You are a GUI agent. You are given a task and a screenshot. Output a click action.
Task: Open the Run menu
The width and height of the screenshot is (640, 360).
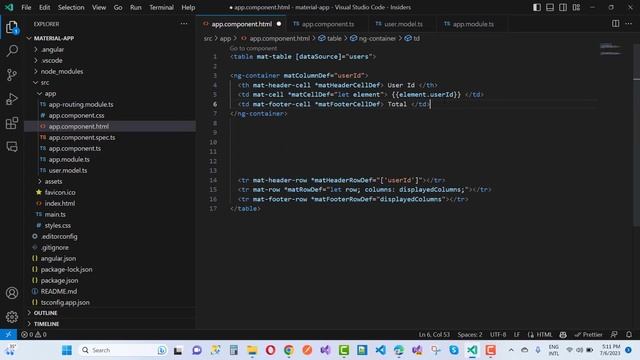[136, 7]
